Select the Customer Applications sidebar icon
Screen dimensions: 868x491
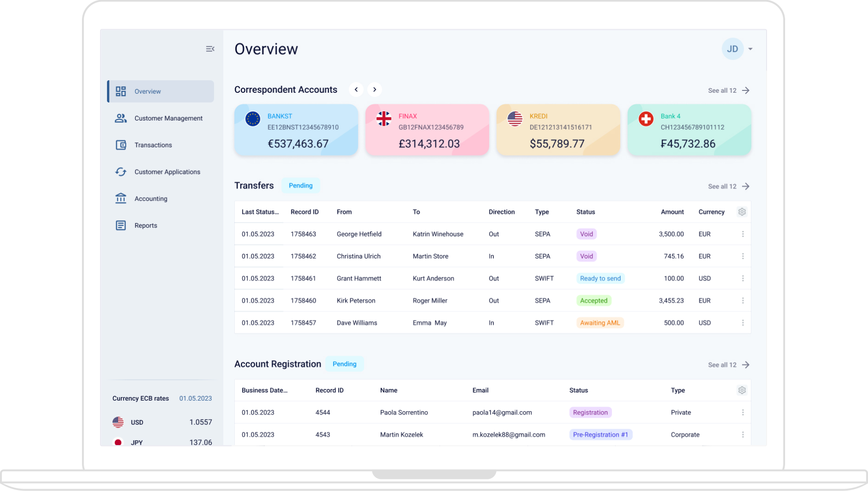point(120,172)
